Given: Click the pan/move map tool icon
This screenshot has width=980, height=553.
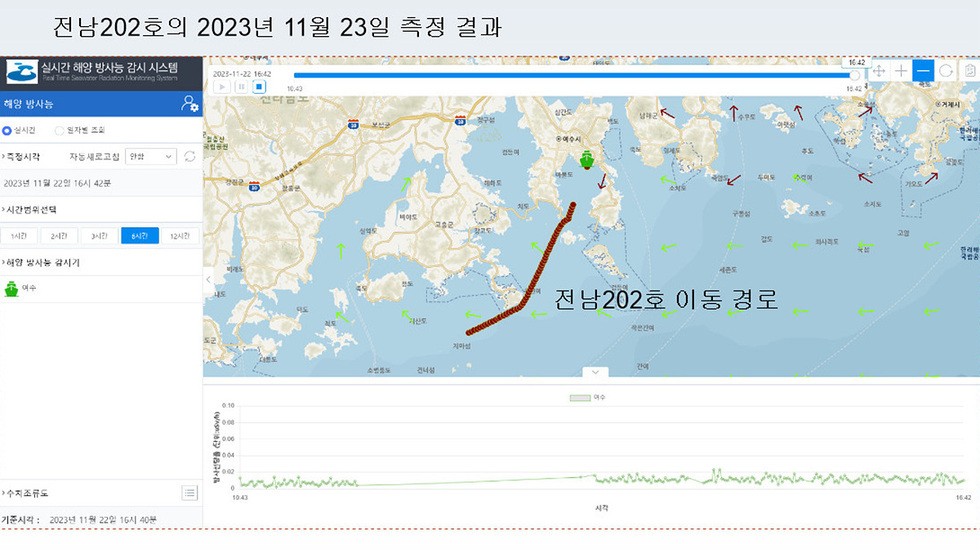Looking at the screenshot, I should (879, 71).
